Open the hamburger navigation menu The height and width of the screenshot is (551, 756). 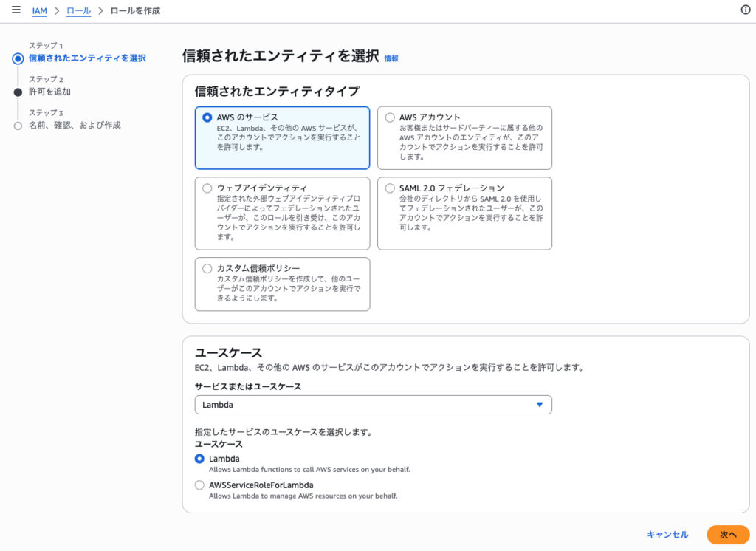pyautogui.click(x=16, y=10)
